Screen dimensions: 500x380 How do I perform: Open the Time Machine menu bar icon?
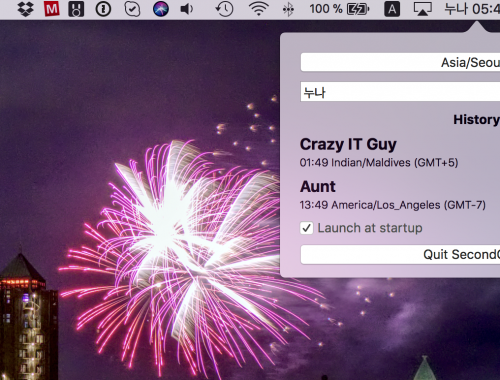(x=224, y=9)
